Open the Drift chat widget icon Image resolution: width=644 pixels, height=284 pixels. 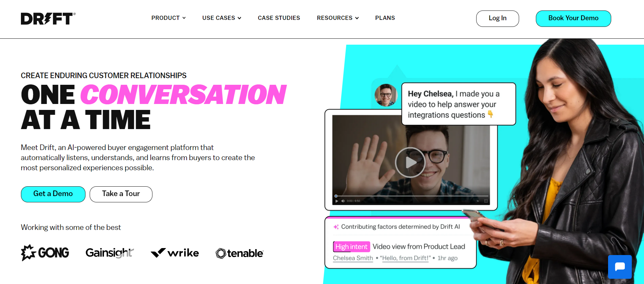620,267
